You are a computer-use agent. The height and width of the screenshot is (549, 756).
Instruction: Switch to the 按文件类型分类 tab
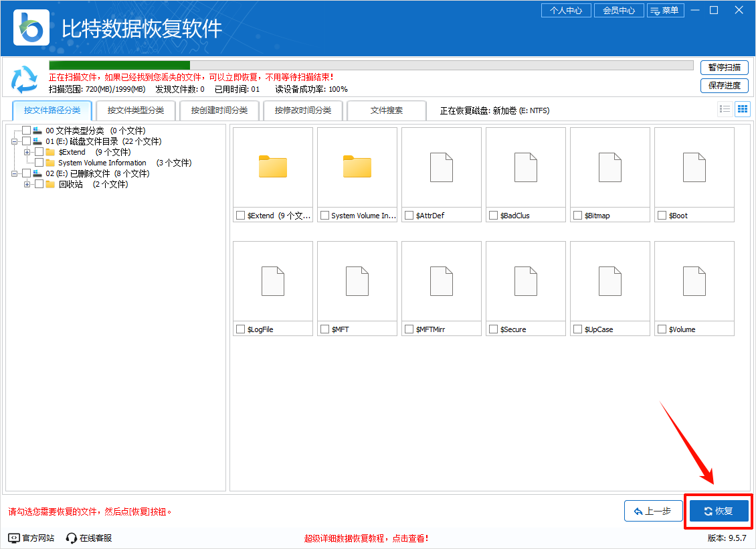click(135, 110)
